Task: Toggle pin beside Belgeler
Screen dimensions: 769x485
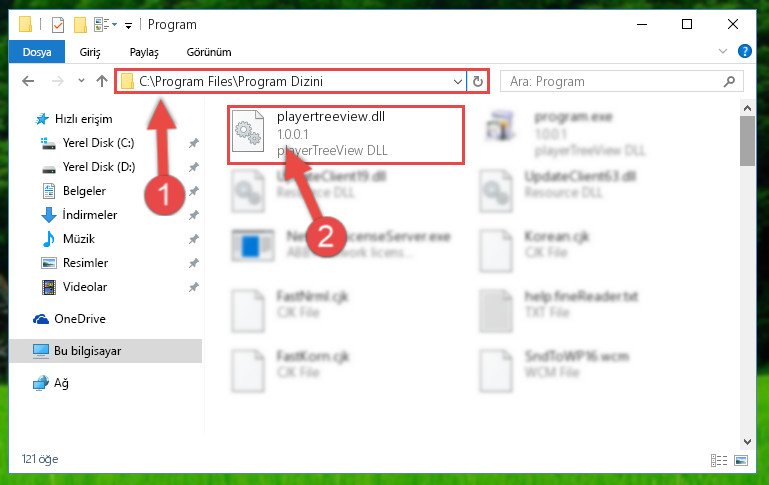Action: (x=194, y=191)
